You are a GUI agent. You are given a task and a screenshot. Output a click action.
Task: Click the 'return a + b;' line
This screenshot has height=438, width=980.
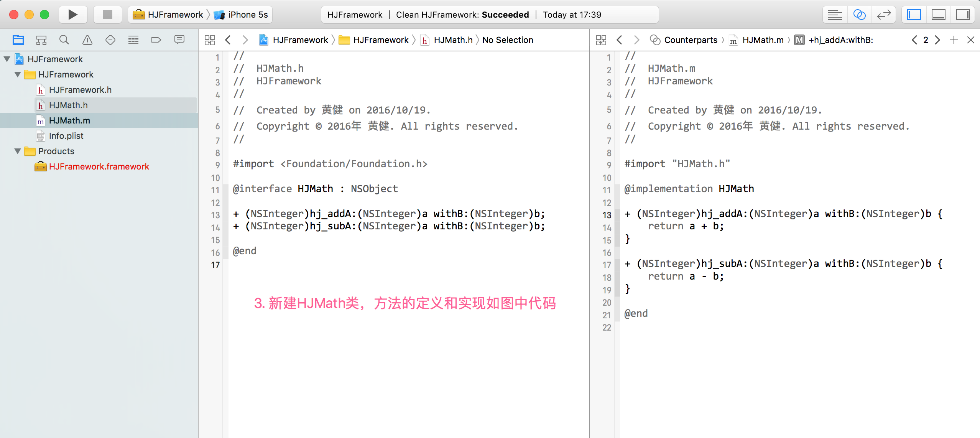[686, 226]
